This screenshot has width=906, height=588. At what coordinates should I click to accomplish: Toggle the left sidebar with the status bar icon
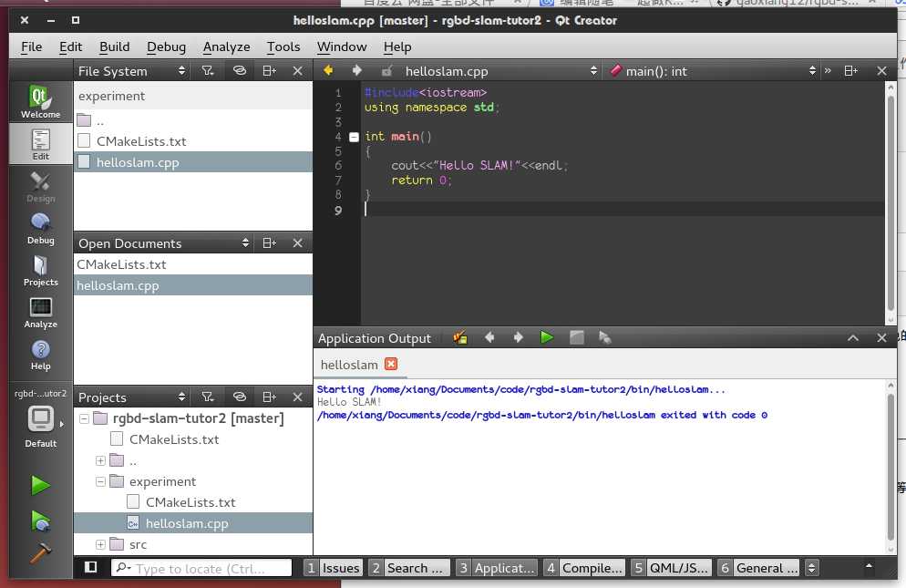coord(91,567)
